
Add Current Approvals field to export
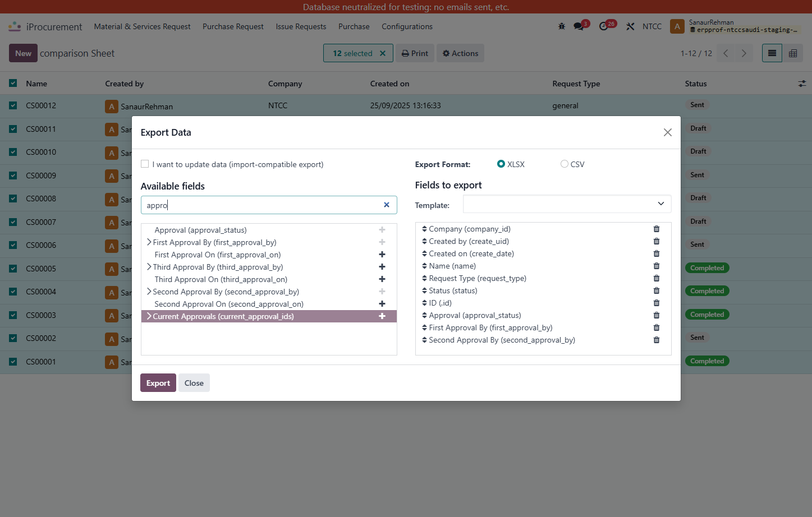[x=382, y=316]
